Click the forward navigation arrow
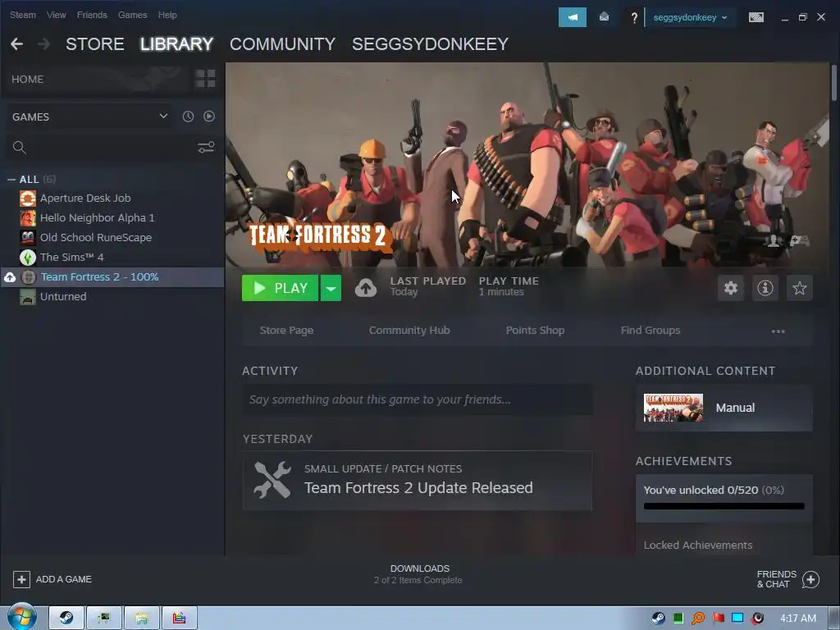The image size is (840, 630). click(44, 44)
